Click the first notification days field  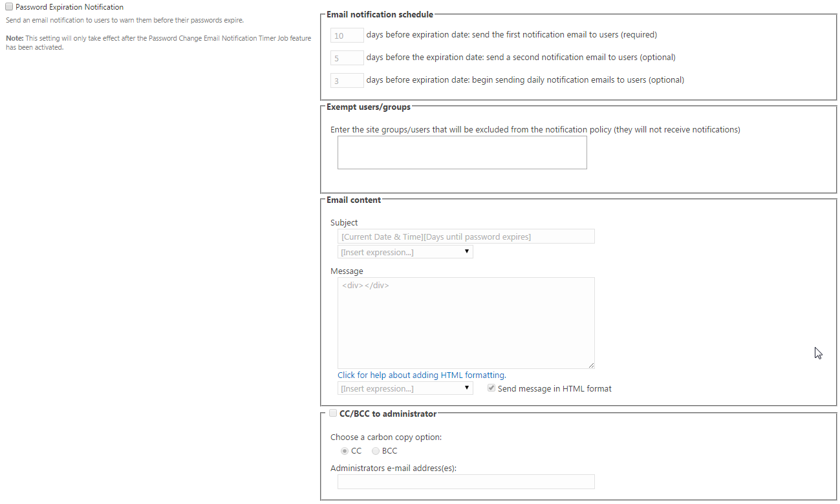click(x=347, y=35)
